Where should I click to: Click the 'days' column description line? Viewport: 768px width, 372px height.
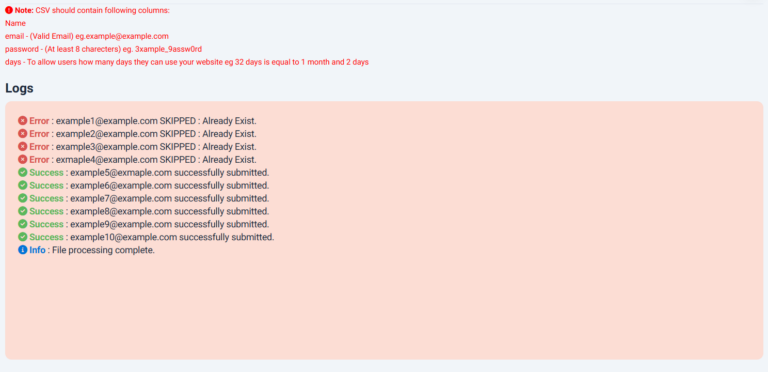click(187, 62)
